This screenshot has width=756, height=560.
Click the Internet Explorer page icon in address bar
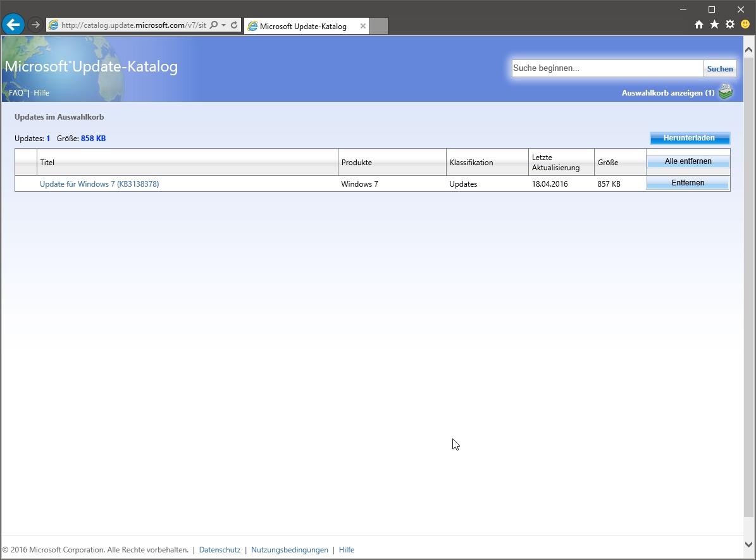click(54, 25)
